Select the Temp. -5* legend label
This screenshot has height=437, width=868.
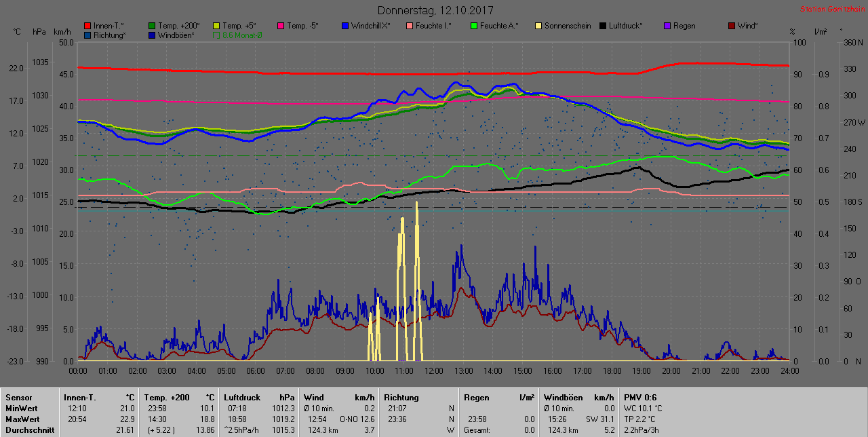click(x=303, y=26)
